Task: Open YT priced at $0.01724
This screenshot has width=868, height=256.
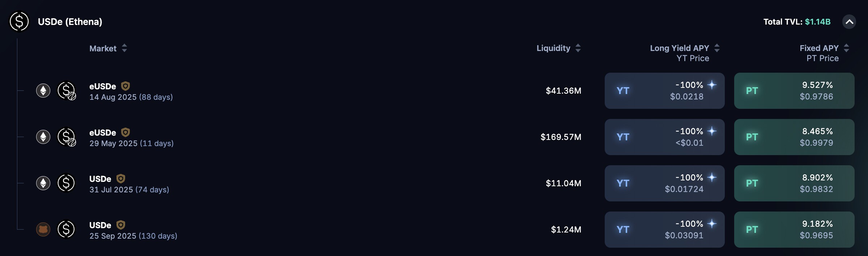Action: point(664,183)
